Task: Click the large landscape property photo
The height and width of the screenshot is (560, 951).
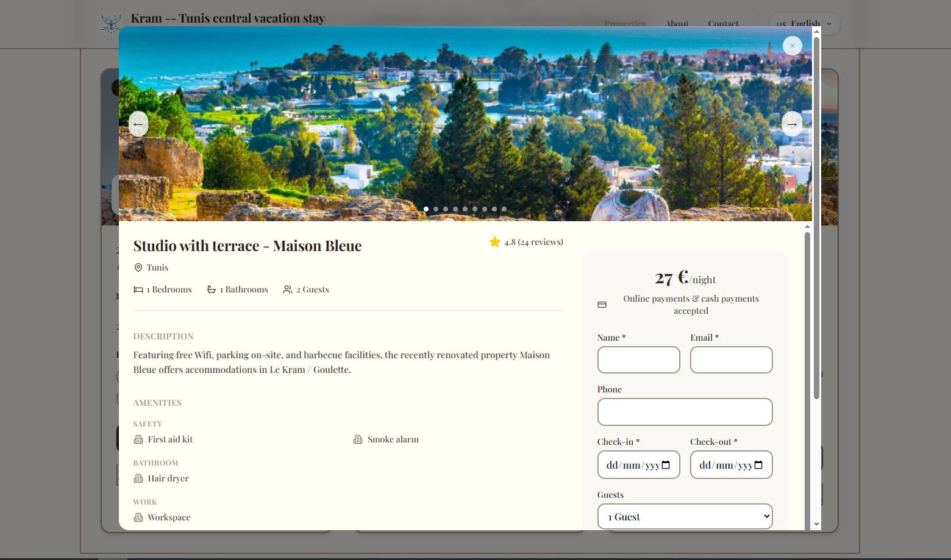Action: point(465,124)
